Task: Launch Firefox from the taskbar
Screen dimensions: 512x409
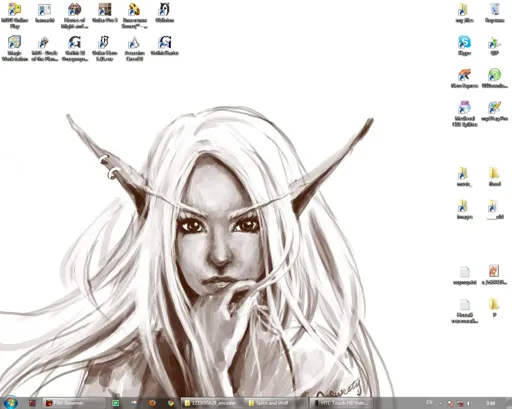Action: (152, 403)
